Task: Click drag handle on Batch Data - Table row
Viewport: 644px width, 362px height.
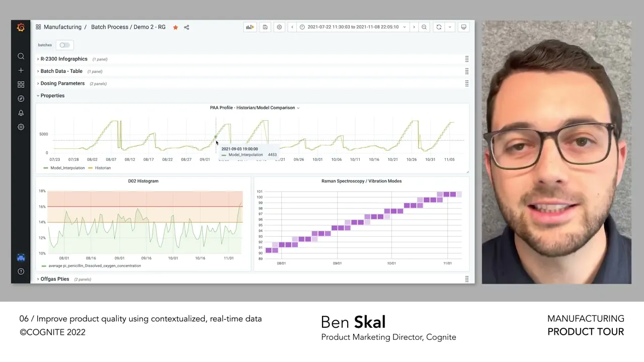Action: coord(467,71)
